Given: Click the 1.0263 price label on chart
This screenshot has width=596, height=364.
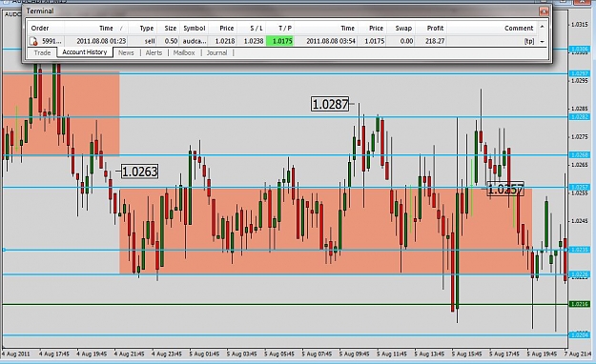Looking at the screenshot, I should coord(139,172).
